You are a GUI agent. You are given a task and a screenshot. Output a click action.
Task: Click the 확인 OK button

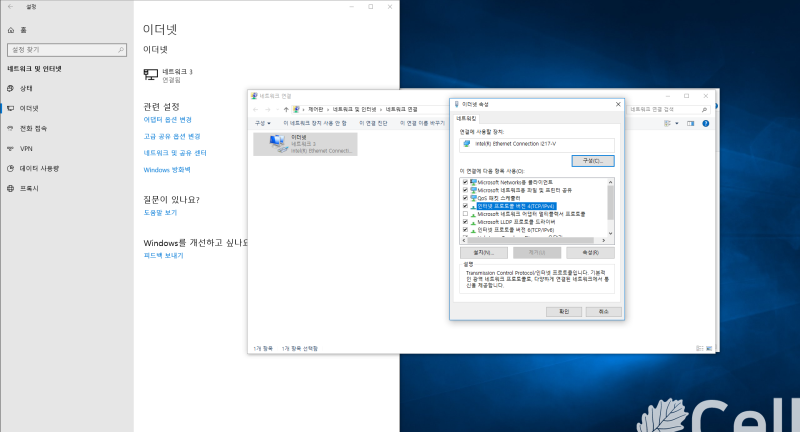[564, 312]
